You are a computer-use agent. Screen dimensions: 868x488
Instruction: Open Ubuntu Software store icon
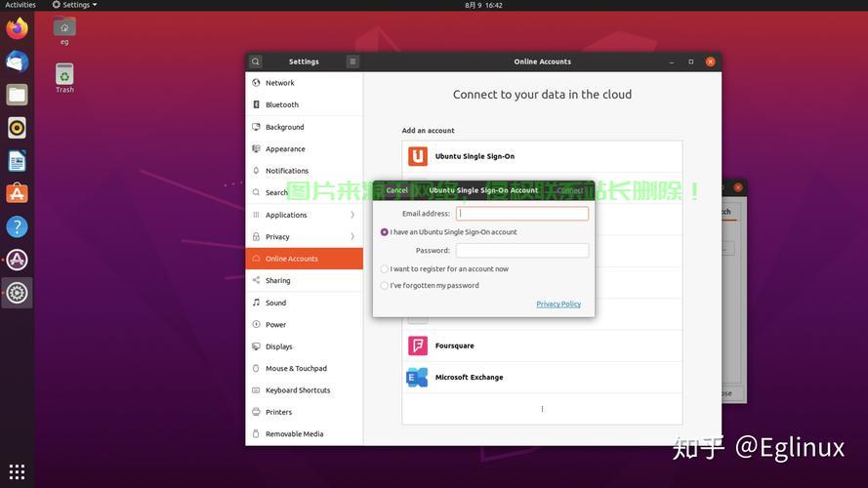coord(17,193)
